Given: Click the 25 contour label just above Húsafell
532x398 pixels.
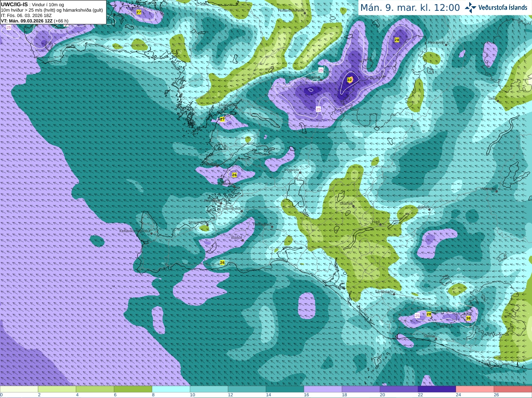Looking at the screenshot, I should (321, 70).
